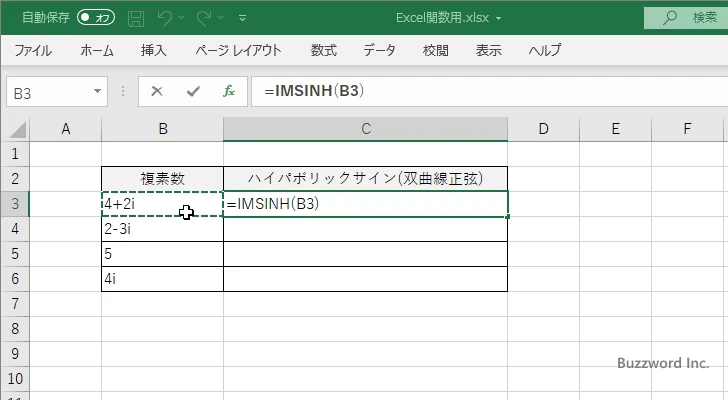
Task: Click the 複素数 header cell
Action: click(x=162, y=179)
